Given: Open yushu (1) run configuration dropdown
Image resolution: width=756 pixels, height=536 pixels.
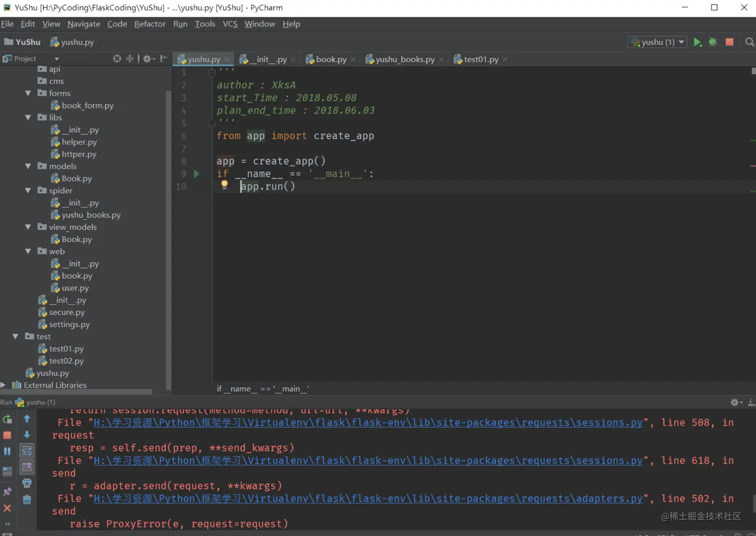Looking at the screenshot, I should coord(657,42).
